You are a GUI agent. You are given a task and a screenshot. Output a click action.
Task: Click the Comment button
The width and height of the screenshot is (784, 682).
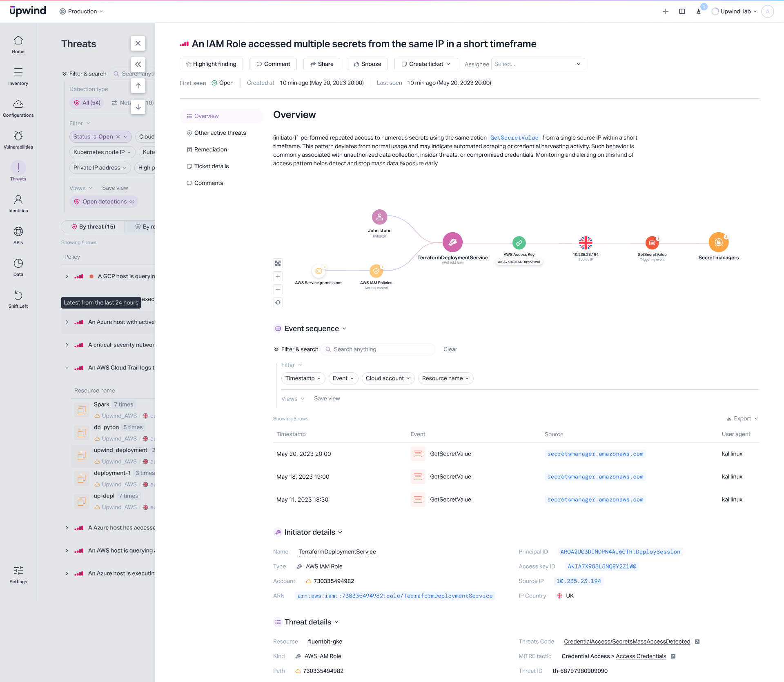click(273, 64)
